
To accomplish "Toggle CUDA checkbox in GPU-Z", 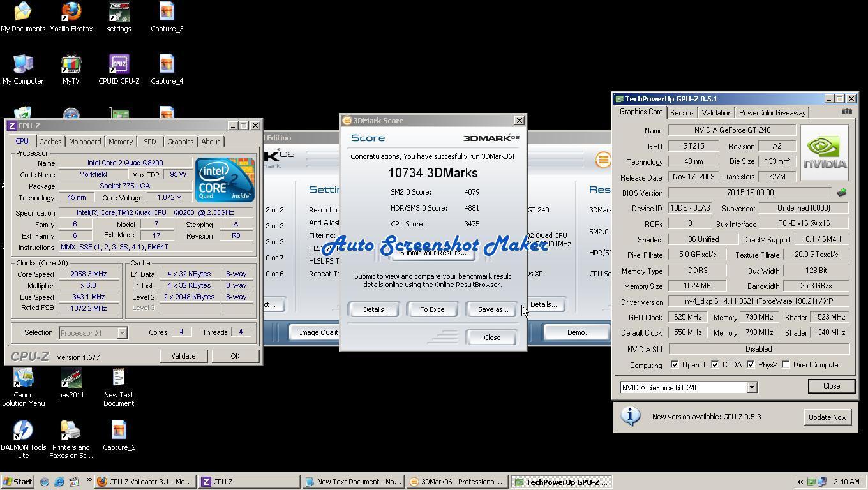I will click(x=715, y=365).
